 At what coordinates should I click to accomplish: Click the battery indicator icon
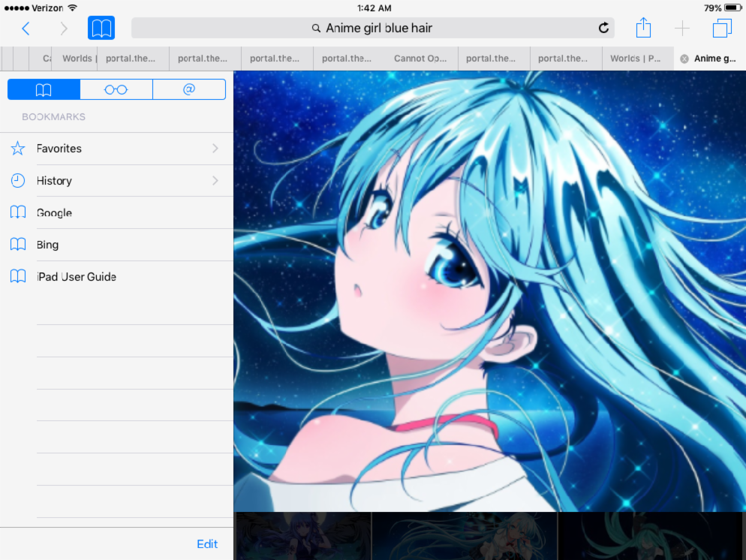(x=732, y=8)
